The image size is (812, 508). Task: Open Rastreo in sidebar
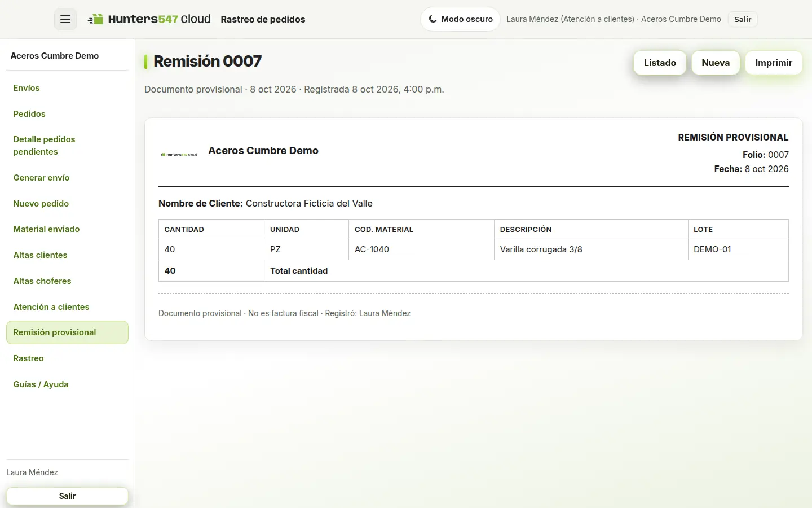[x=67, y=358]
